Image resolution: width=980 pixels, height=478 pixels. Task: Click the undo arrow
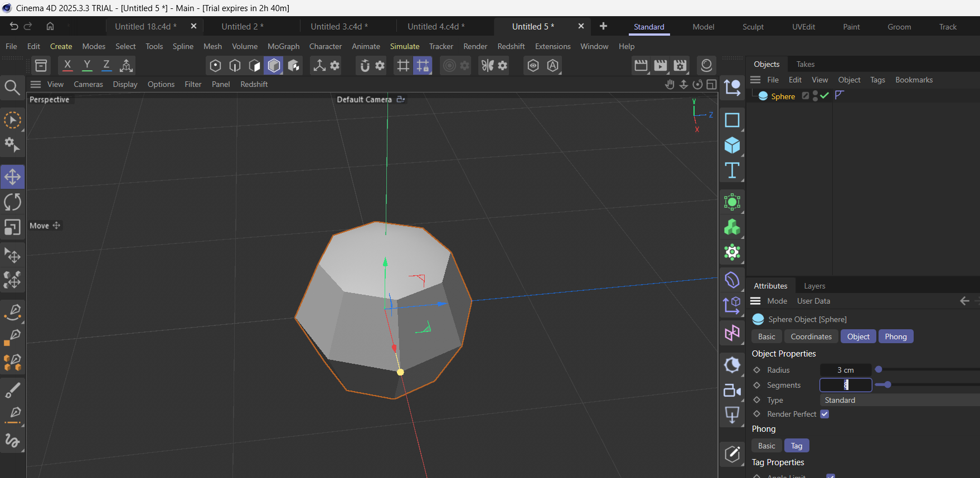coord(14,26)
